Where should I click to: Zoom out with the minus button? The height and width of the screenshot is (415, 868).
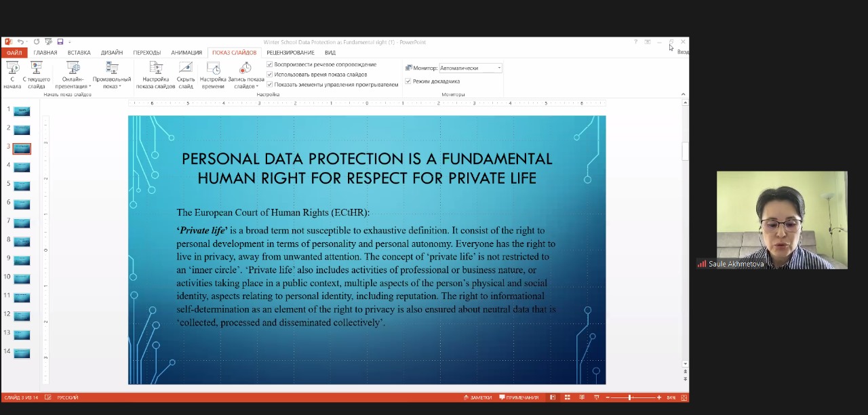(x=608, y=397)
